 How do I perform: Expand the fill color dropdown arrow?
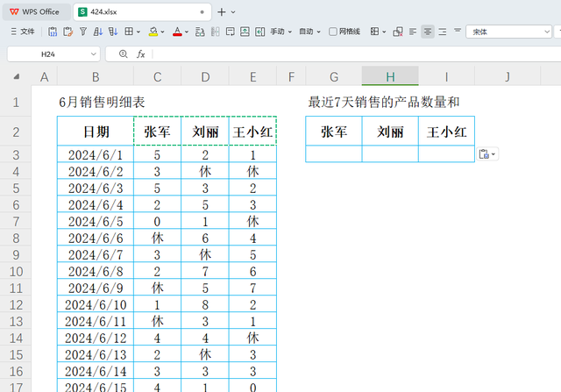(x=162, y=32)
